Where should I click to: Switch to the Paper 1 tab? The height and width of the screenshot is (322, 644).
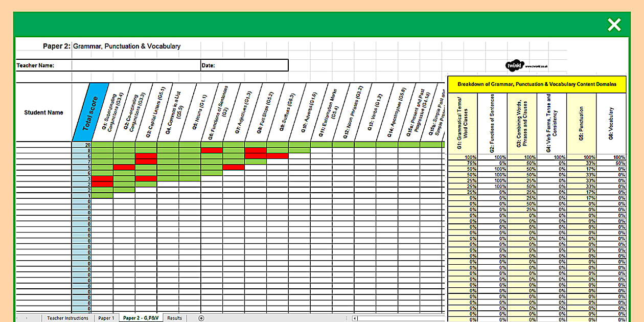(x=106, y=318)
